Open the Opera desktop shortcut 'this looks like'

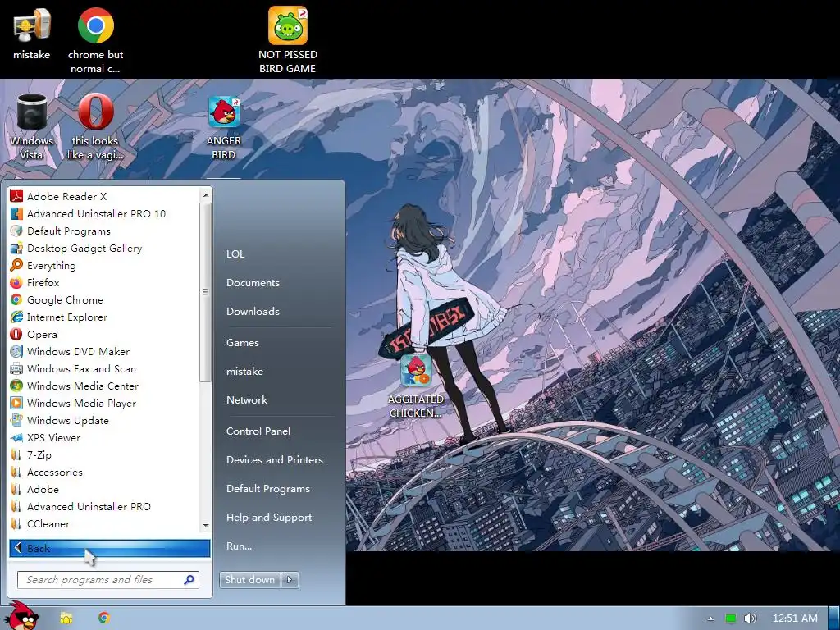[95, 126]
